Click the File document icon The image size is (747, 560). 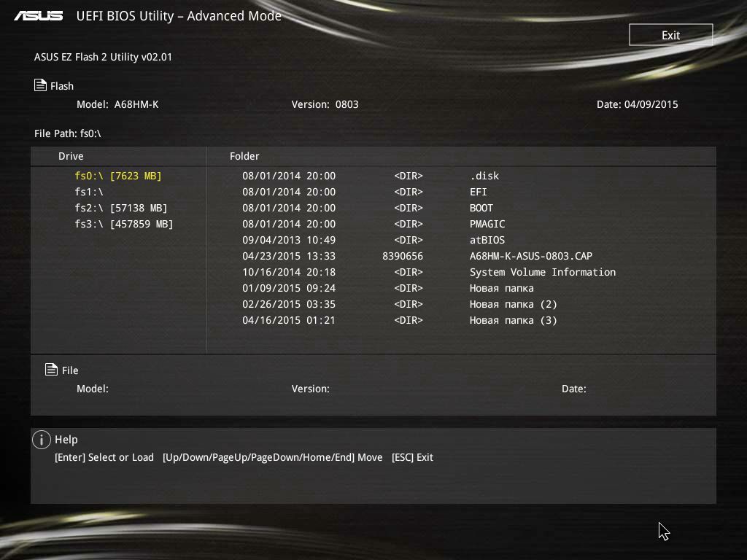click(52, 370)
